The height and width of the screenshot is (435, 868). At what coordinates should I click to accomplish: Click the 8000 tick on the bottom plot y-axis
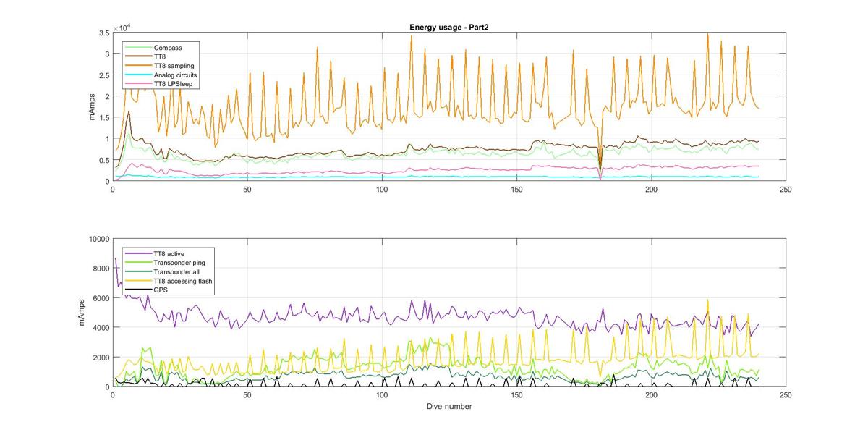[x=101, y=269]
